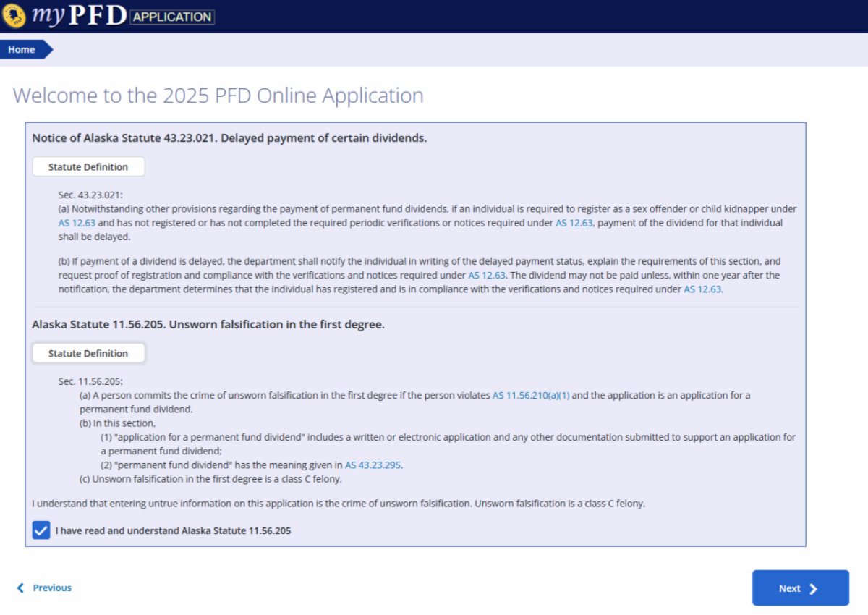Open AS 12.63 link before 'payment of the dividend'
Screen dimensions: 868x615
(x=574, y=223)
